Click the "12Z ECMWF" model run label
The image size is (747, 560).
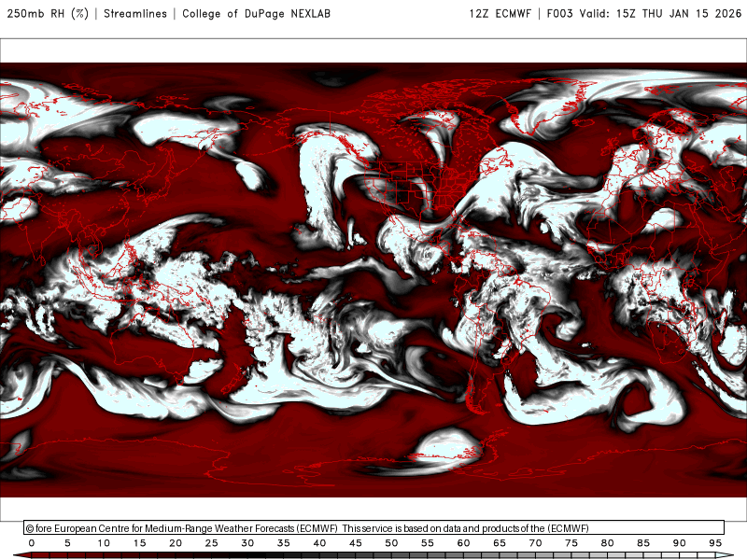[x=500, y=14]
